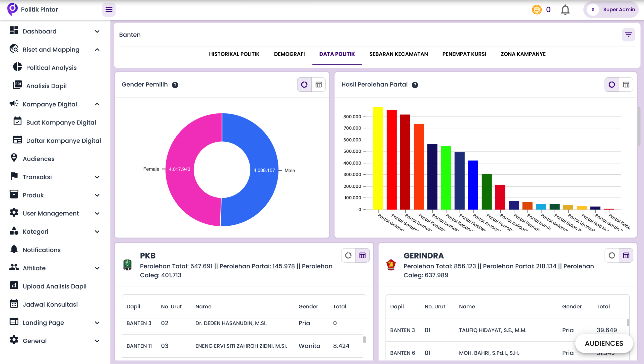644x364 pixels.
Task: Expand the Landing Page menu chevron
Action: click(97, 323)
